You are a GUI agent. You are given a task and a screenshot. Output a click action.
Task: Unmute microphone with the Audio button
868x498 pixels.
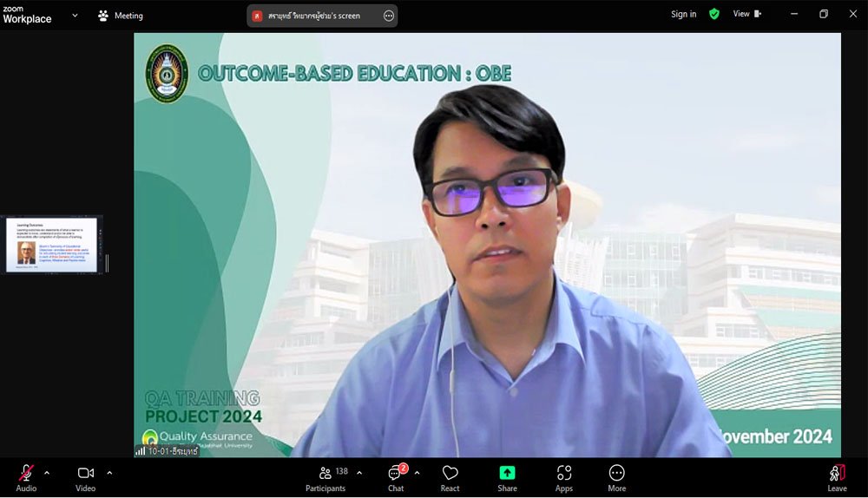(26, 476)
